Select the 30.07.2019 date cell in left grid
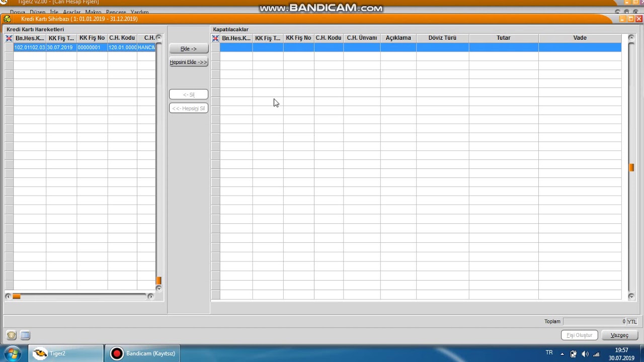644x362 pixels. tap(61, 47)
